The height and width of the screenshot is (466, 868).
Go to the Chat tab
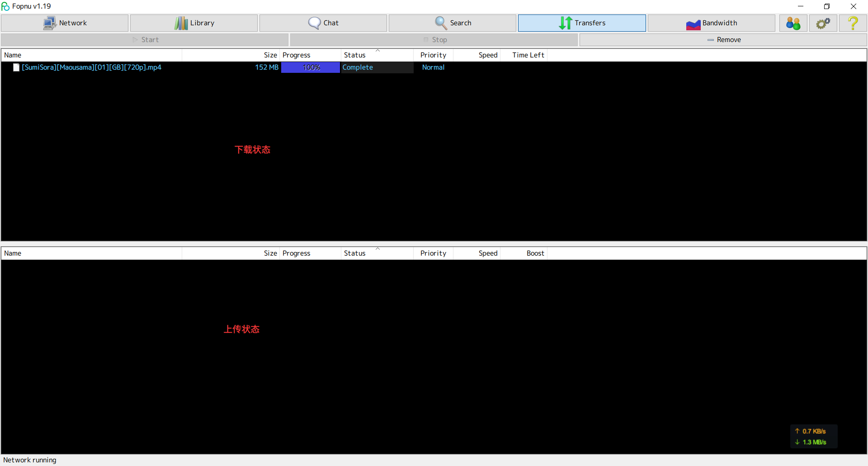point(323,23)
